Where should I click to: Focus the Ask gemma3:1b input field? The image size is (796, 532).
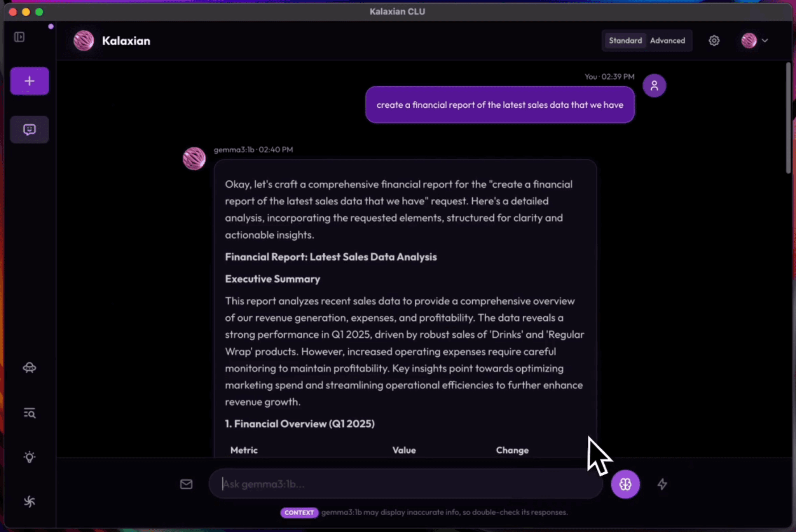pos(404,484)
